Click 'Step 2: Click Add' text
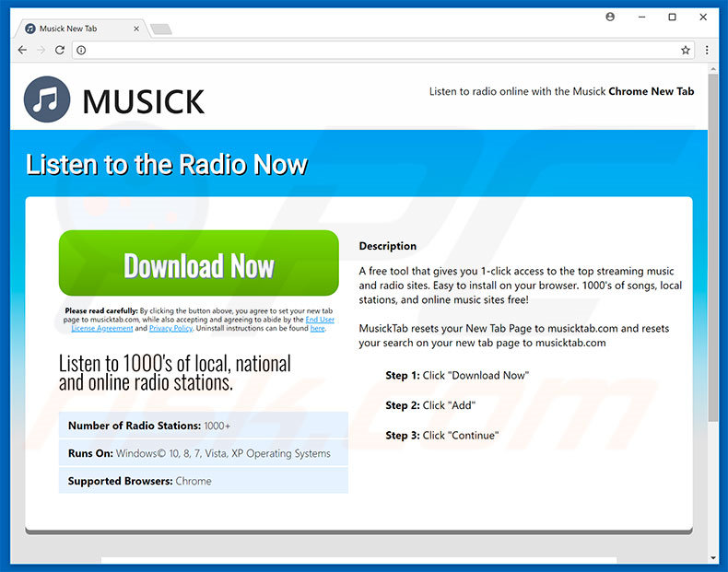 430,405
